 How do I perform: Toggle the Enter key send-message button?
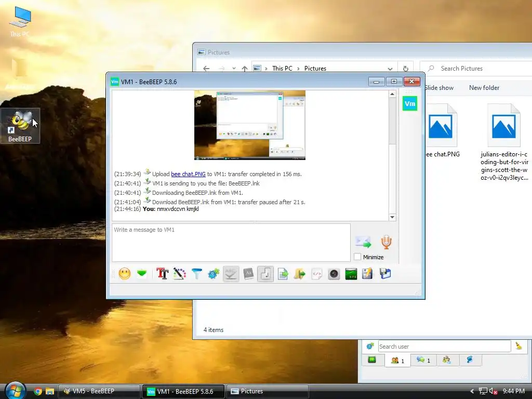coord(265,273)
